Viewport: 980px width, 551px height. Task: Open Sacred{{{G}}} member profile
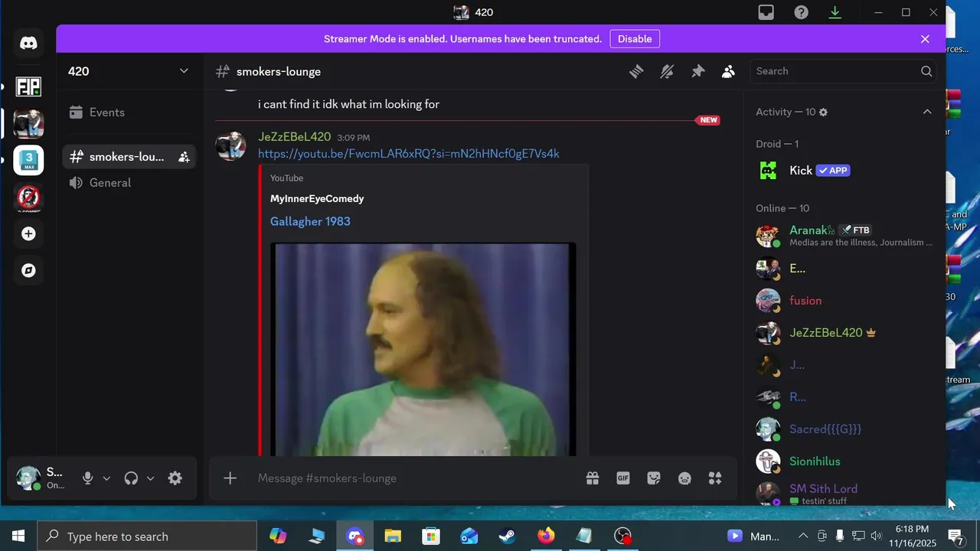[844, 429]
